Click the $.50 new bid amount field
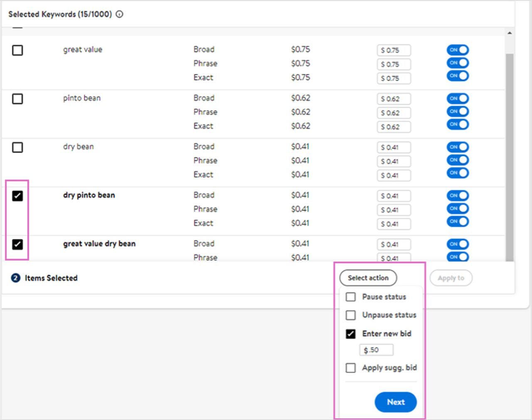The height and width of the screenshot is (420, 532). (376, 350)
